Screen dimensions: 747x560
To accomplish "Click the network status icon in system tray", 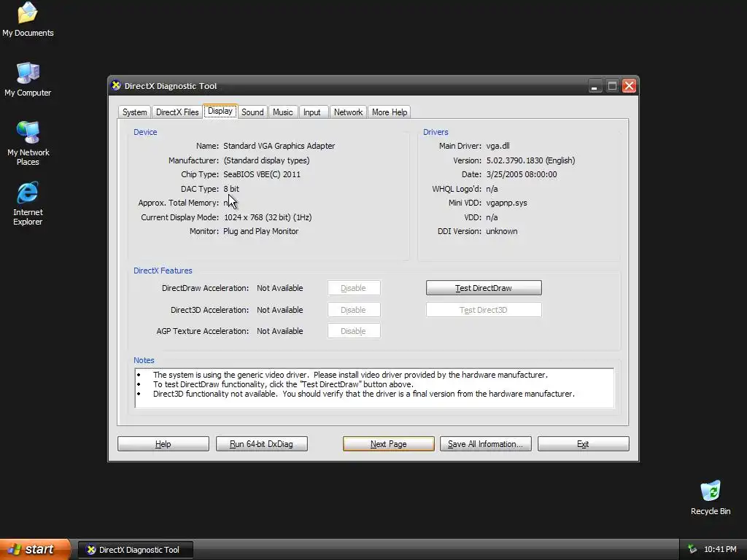I will point(692,550).
